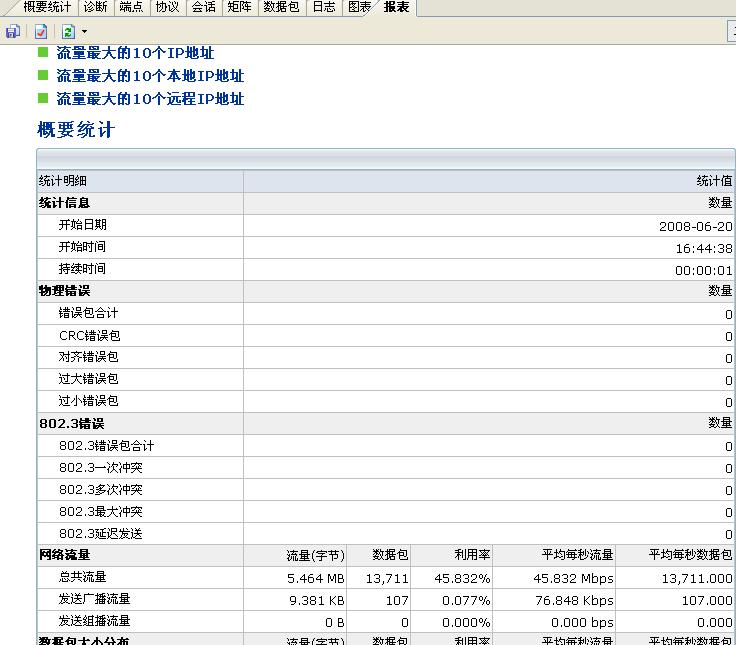Click the time value 16:44:38

(704, 249)
